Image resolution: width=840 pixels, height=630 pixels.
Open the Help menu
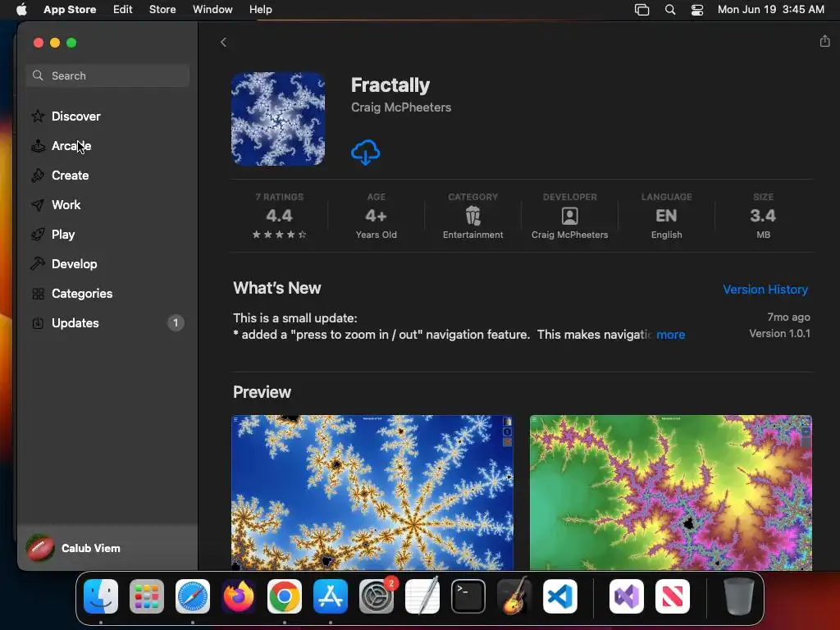pos(260,10)
